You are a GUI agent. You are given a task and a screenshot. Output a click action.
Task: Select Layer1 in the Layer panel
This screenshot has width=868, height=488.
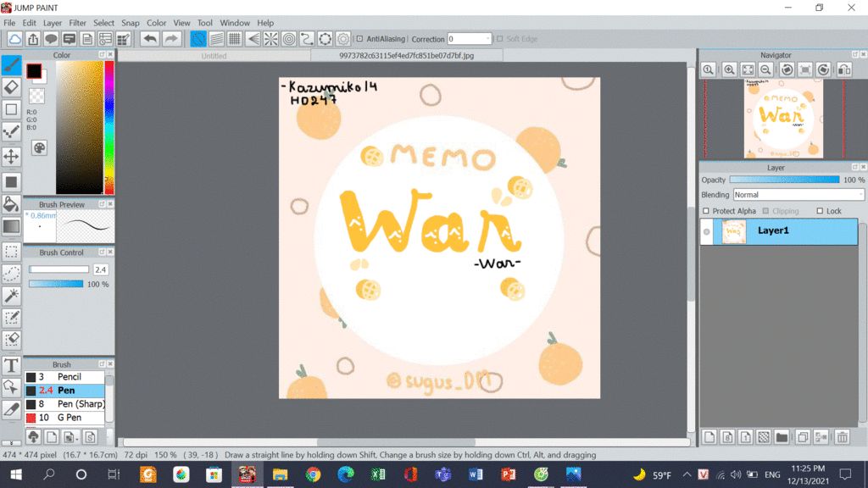[x=780, y=232]
